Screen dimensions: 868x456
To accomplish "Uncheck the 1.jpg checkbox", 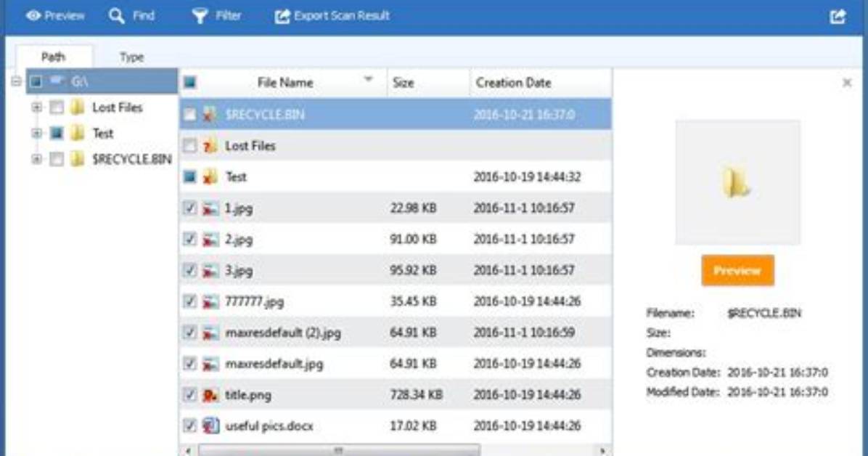I will pos(189,208).
